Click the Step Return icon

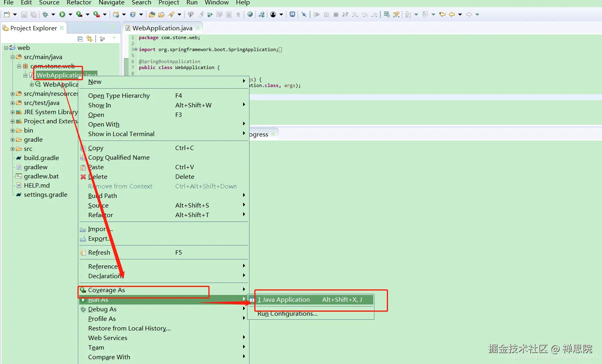point(374,14)
